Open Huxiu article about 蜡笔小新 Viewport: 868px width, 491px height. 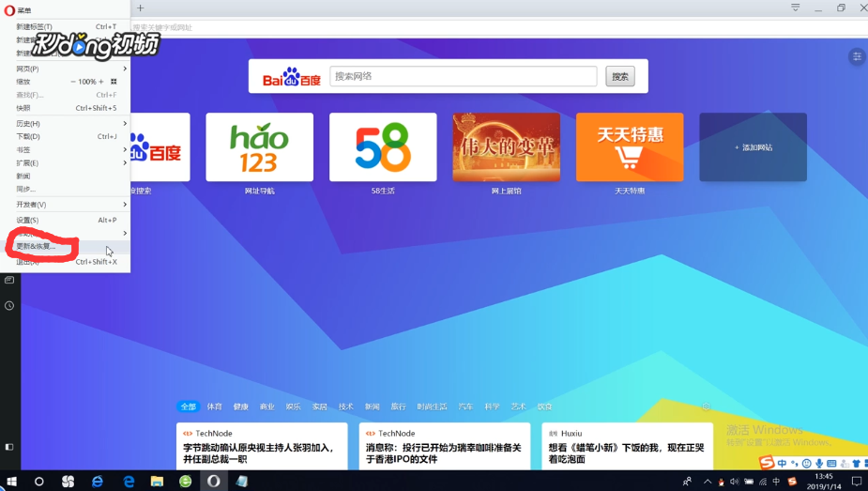pos(627,447)
